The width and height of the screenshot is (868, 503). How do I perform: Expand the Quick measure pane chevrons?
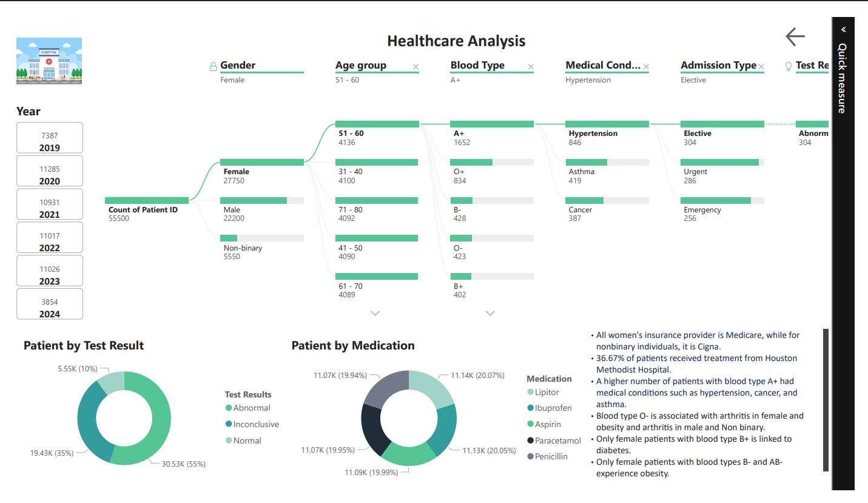click(x=843, y=29)
